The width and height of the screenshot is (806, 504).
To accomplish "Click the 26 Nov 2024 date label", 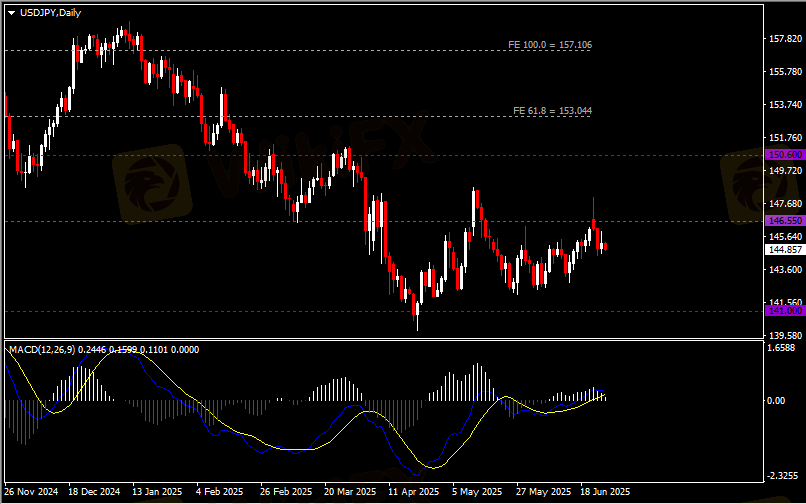I will (32, 492).
